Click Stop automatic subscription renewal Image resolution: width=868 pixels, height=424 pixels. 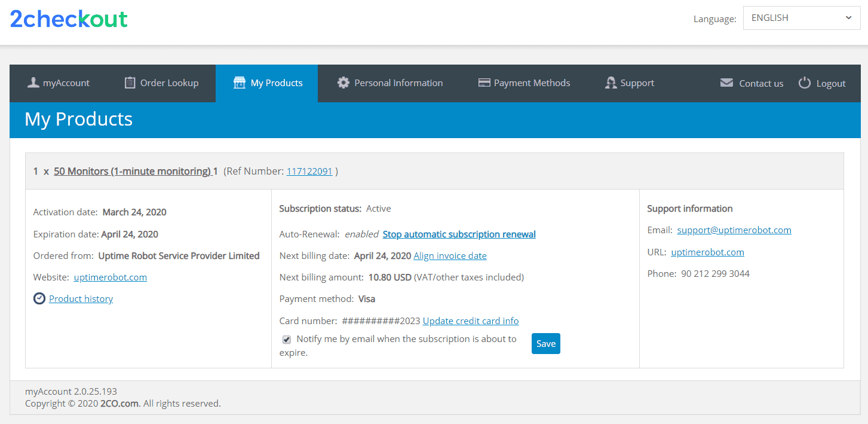[459, 234]
